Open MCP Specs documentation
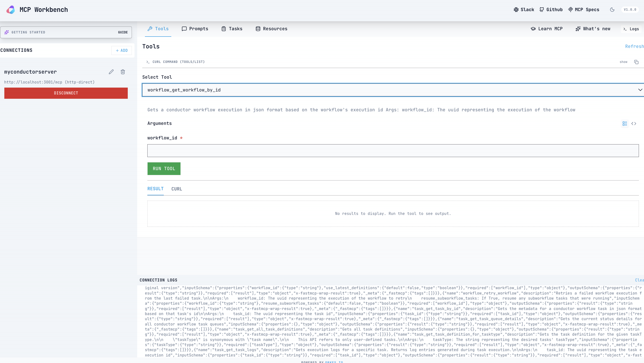 point(584,10)
